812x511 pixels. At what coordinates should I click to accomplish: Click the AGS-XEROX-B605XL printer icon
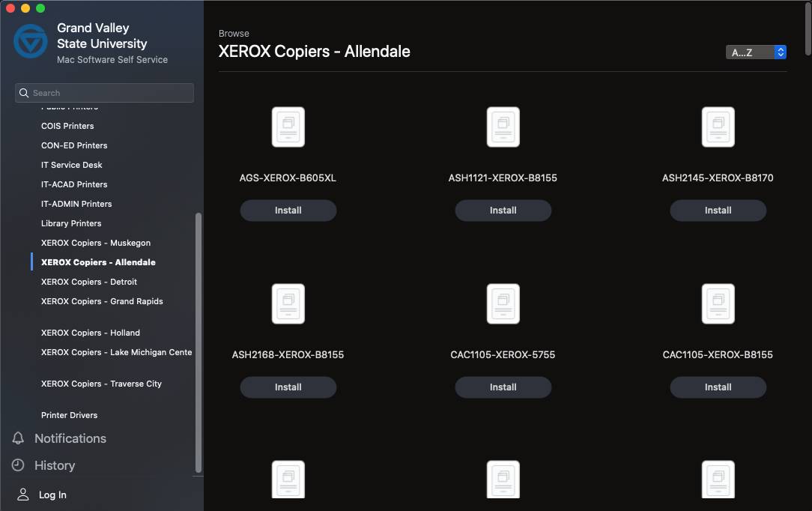[x=288, y=127]
